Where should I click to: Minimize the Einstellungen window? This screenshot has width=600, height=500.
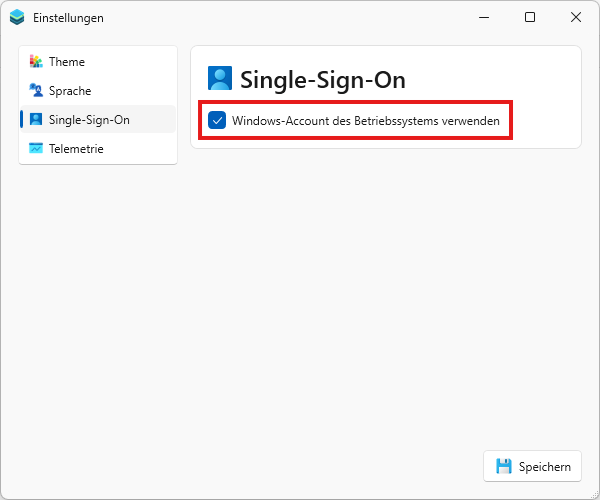coord(484,17)
